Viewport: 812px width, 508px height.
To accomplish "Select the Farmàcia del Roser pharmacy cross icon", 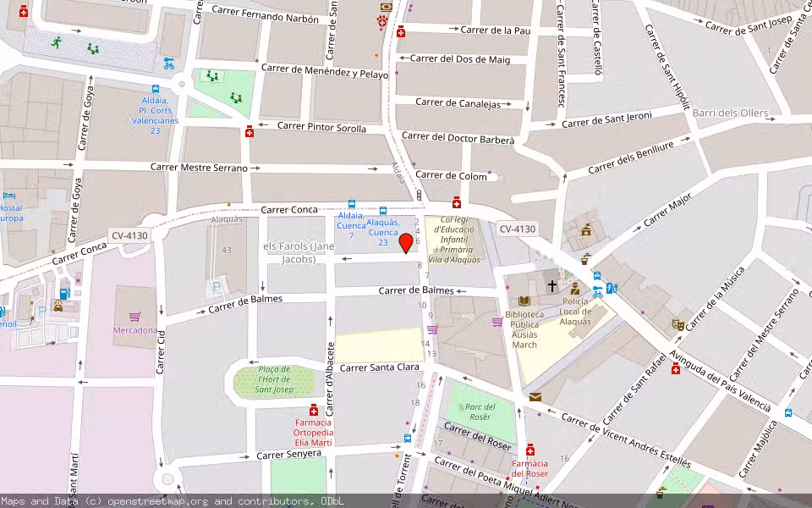I will [x=531, y=450].
